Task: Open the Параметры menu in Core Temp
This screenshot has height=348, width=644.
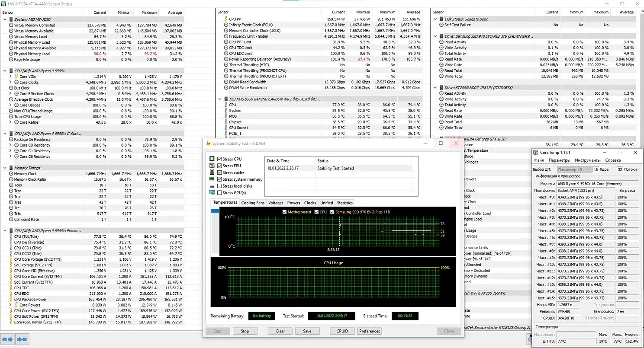Action: click(559, 160)
